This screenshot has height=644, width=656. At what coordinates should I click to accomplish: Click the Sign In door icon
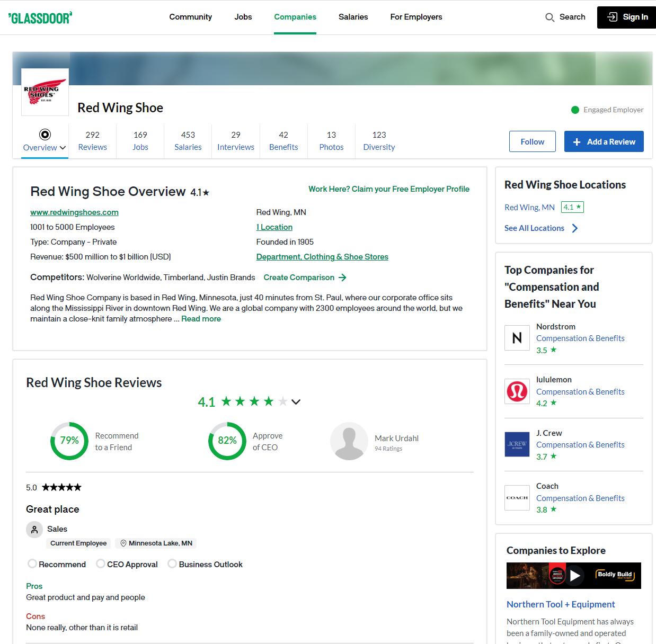pos(612,17)
